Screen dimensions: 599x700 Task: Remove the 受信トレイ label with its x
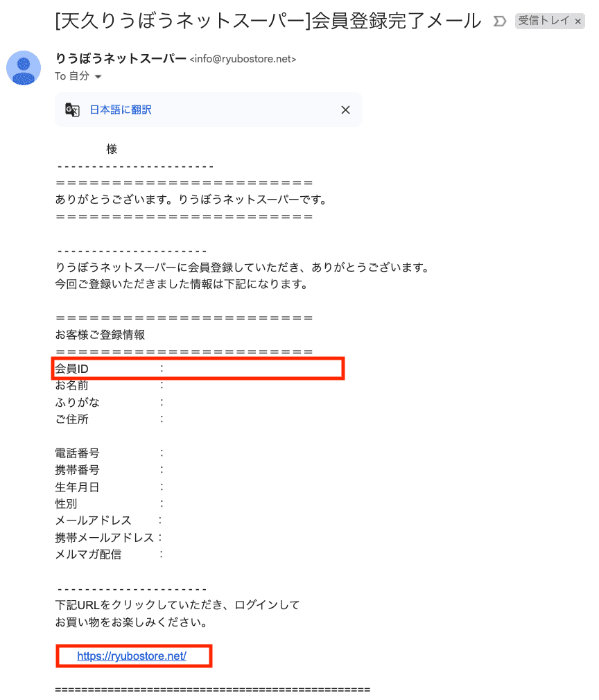pyautogui.click(x=578, y=21)
